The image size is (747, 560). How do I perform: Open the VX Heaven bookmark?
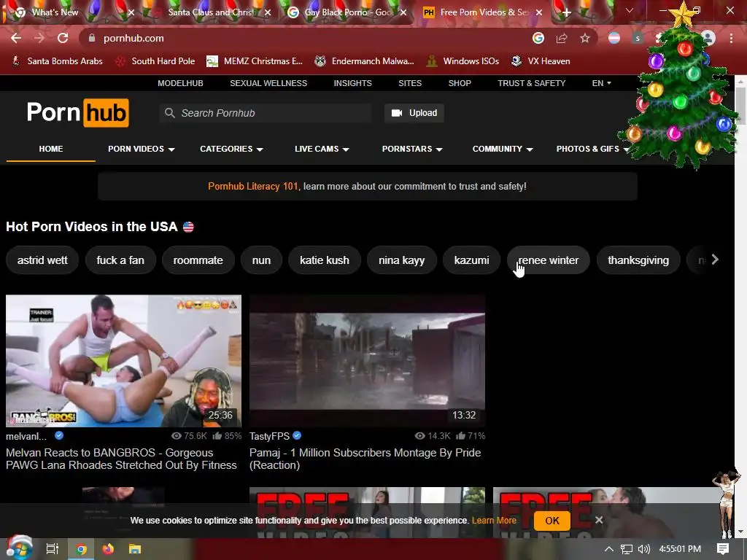(x=541, y=61)
